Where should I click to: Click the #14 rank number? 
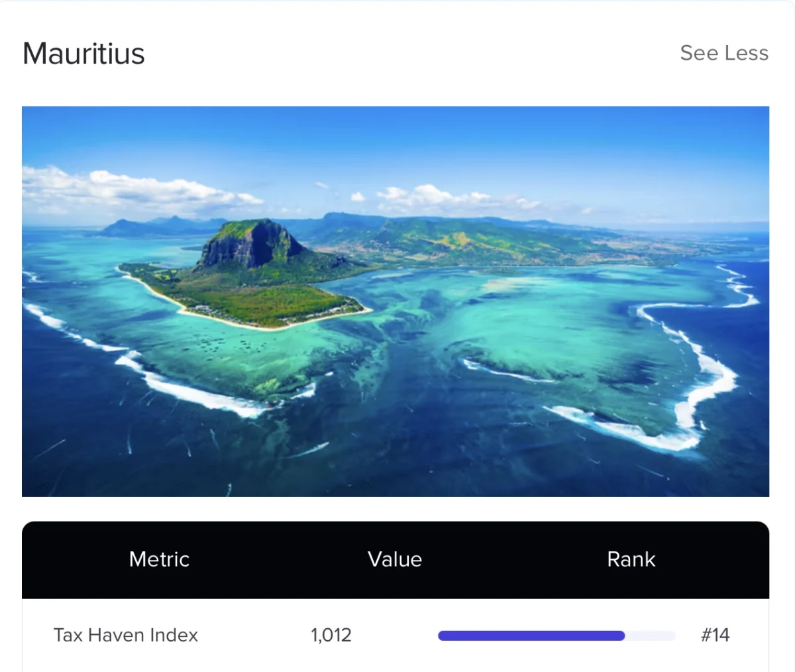pyautogui.click(x=715, y=635)
